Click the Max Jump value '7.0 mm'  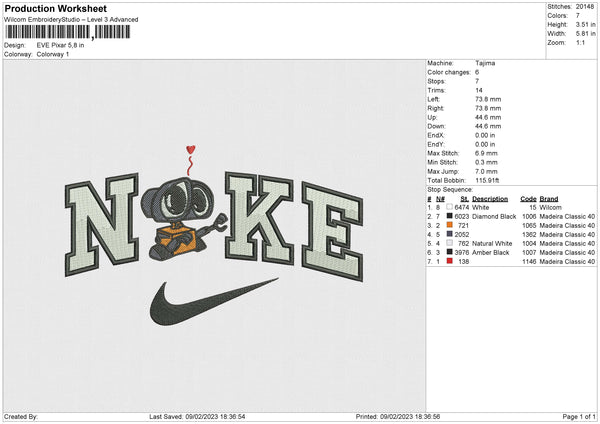[486, 171]
